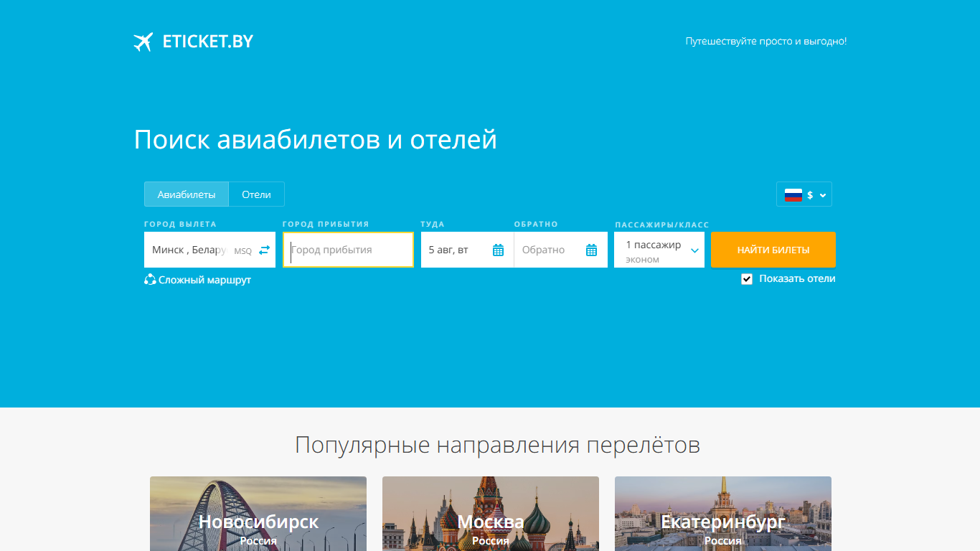980x551 pixels.
Task: Open the Екатеринбург destination card
Action: click(x=723, y=514)
